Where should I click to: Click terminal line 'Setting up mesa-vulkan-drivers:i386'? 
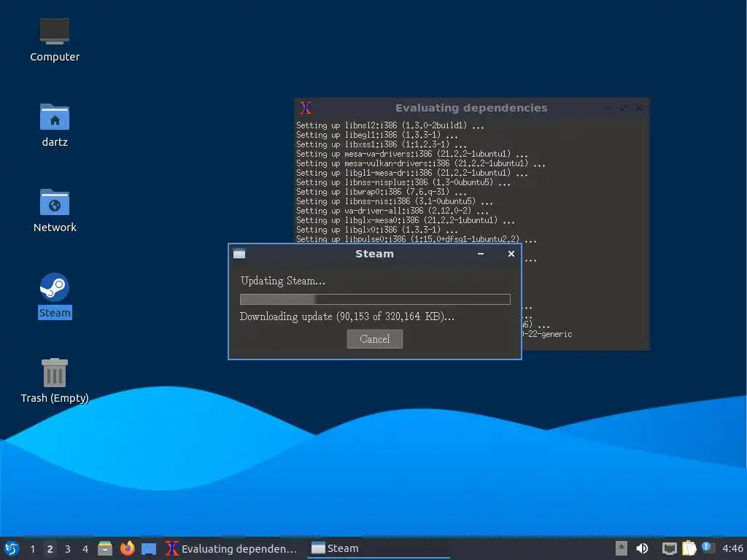click(421, 164)
